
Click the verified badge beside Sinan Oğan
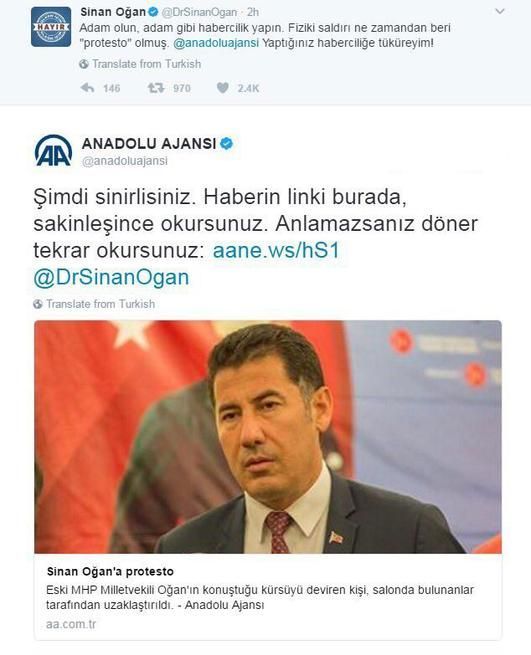point(153,12)
